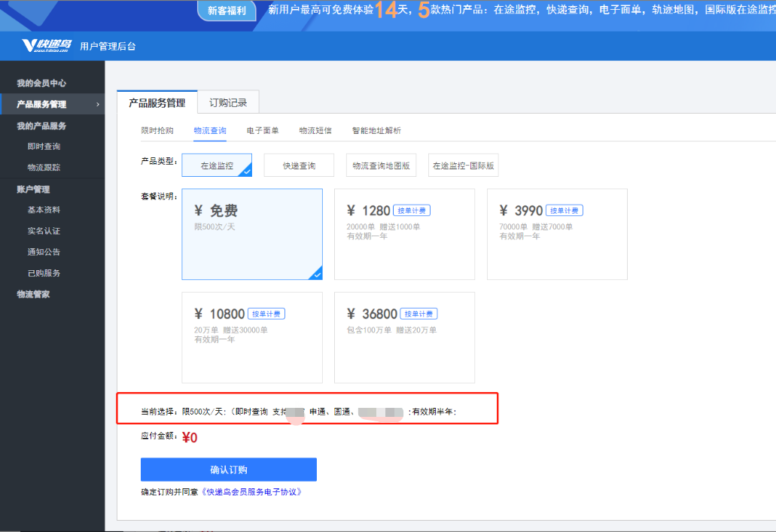
Task: Click the 快递鸟 logo in header
Action: click(x=47, y=46)
